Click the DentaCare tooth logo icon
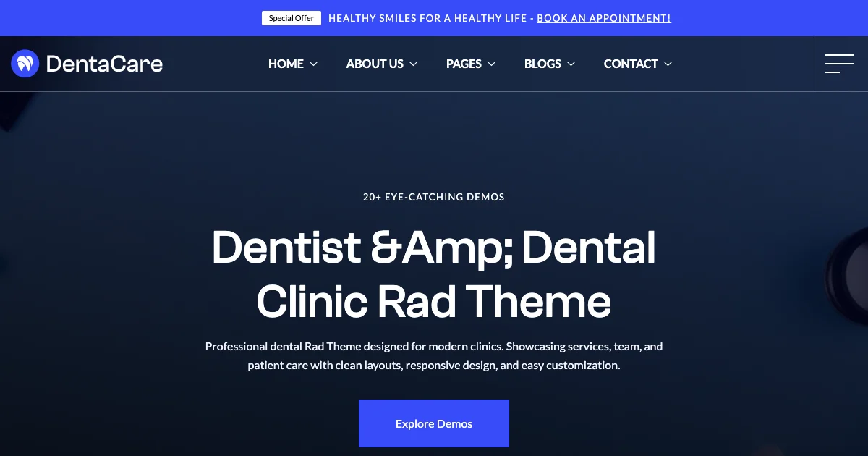This screenshot has height=456, width=868. coord(25,64)
